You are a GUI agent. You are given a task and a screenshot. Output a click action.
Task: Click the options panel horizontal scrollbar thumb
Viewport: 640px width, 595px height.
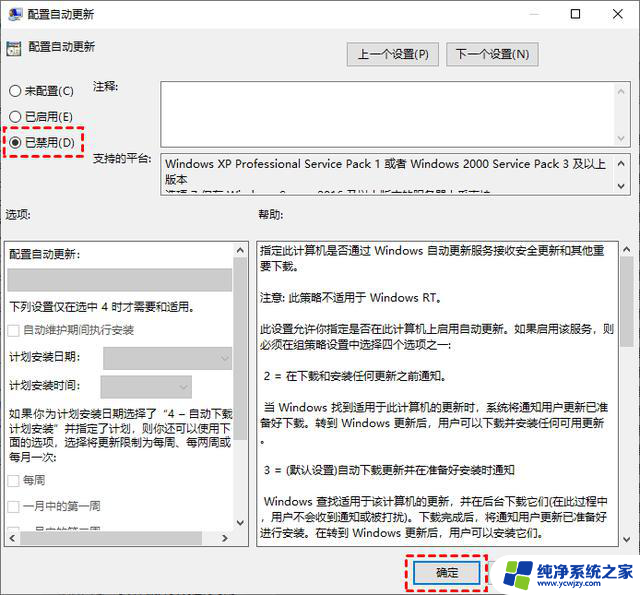click(111, 538)
